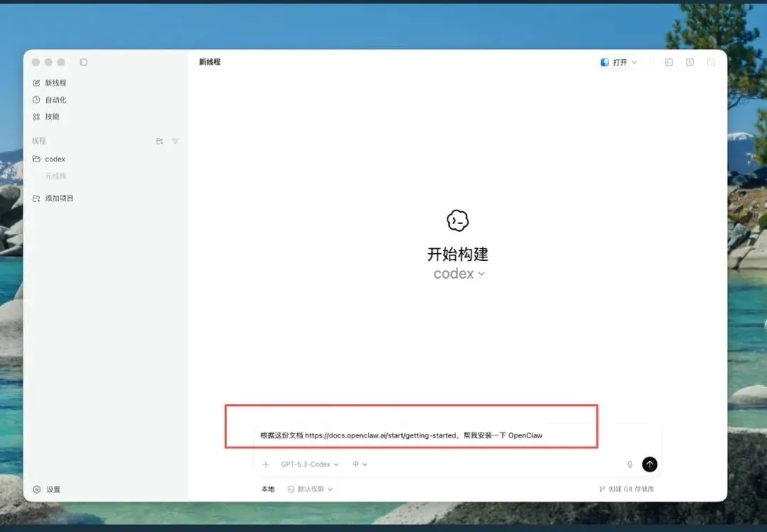The width and height of the screenshot is (767, 532).
Task: Click the Codex logo above 开始构建
Action: (x=458, y=220)
